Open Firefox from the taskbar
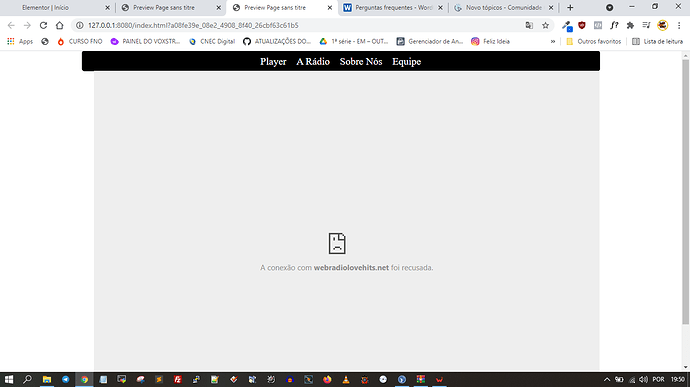 tap(327, 379)
